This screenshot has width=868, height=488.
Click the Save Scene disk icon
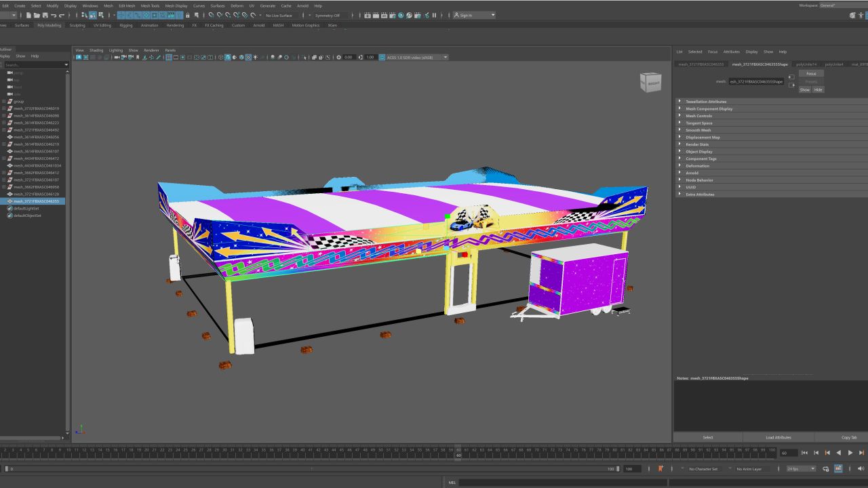(x=45, y=15)
